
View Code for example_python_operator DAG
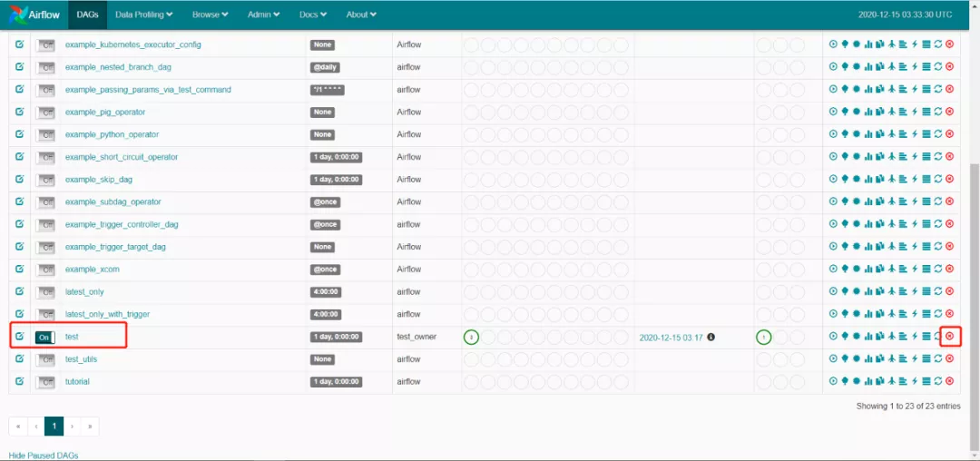click(x=915, y=134)
